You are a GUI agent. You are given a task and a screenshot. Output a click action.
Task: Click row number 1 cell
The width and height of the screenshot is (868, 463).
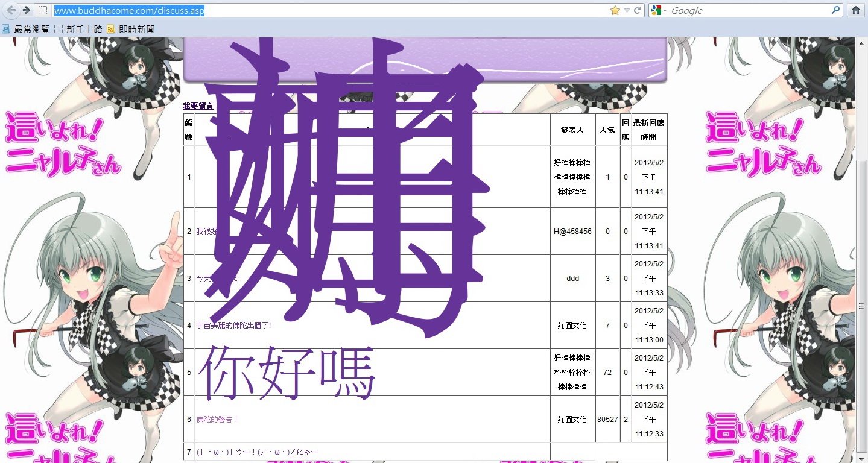[189, 177]
